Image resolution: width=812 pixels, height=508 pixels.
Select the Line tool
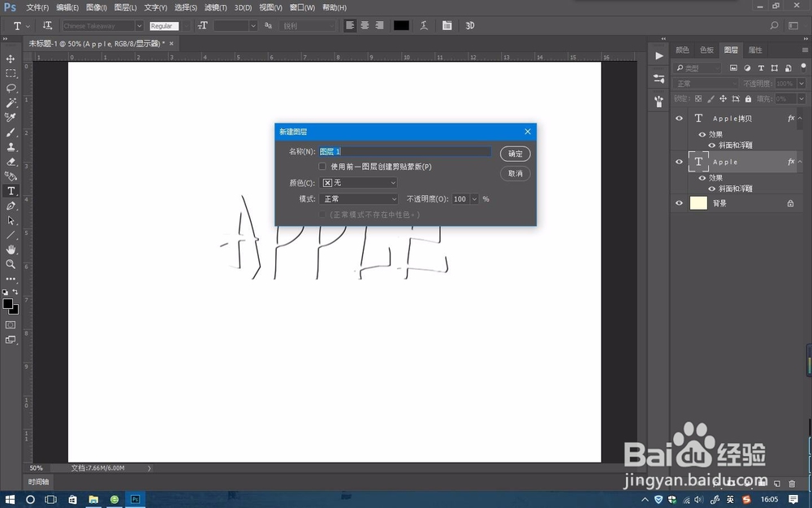pos(11,235)
